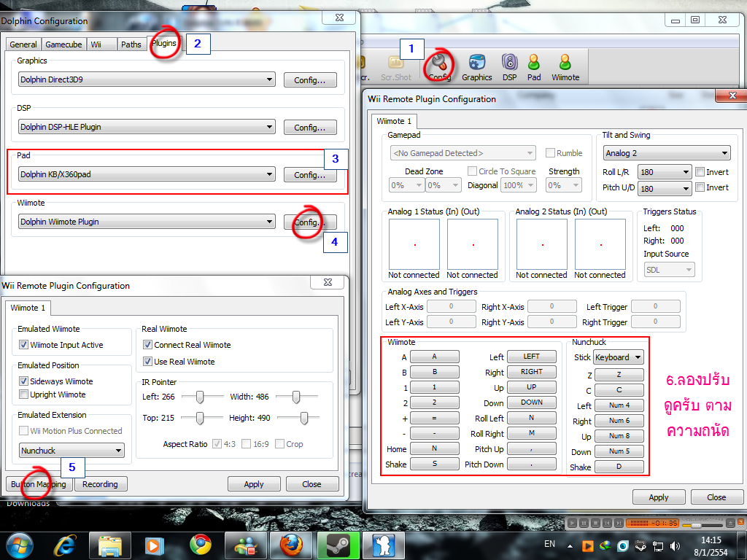
Task: Check the Crop aspect ratio box
Action: pyautogui.click(x=279, y=444)
